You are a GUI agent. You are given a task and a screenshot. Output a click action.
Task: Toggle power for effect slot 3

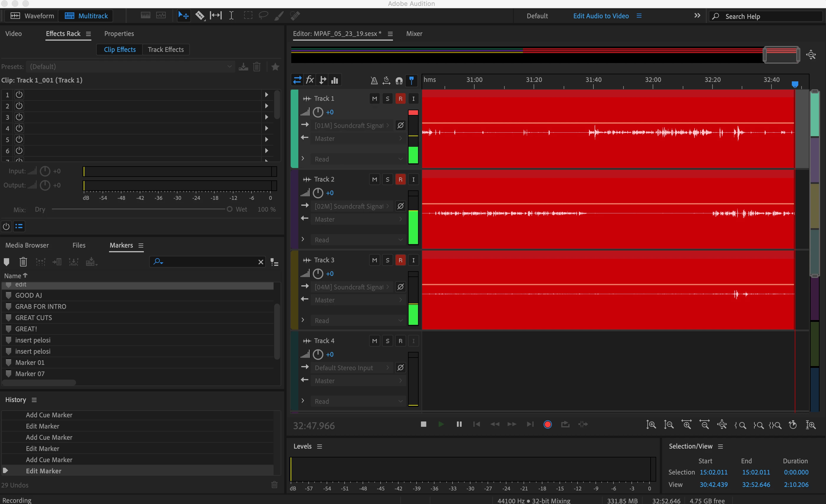click(19, 117)
